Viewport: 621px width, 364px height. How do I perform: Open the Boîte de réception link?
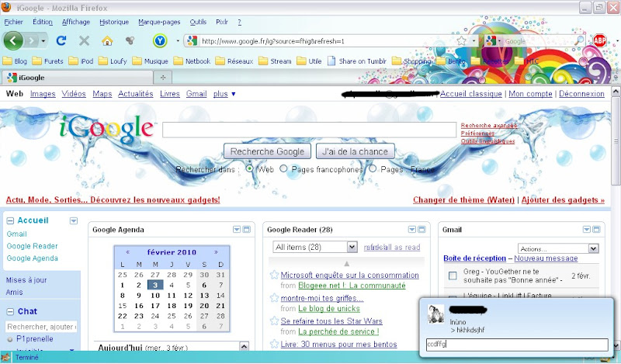pyautogui.click(x=474, y=258)
